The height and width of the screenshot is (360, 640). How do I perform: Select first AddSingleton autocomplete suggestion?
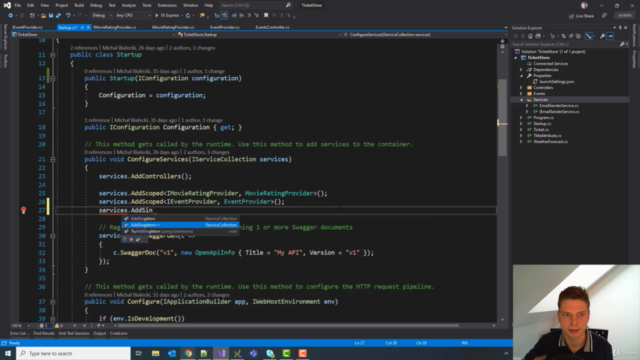[180, 219]
